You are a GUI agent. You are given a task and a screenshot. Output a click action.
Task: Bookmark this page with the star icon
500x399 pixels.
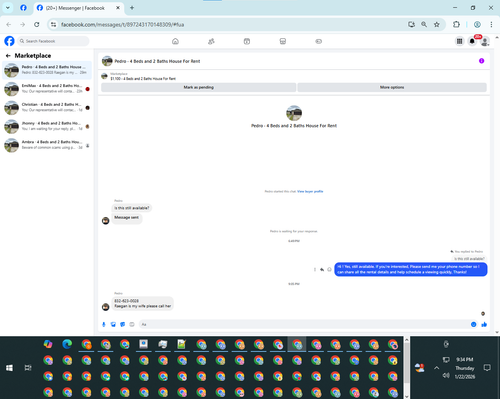point(436,24)
